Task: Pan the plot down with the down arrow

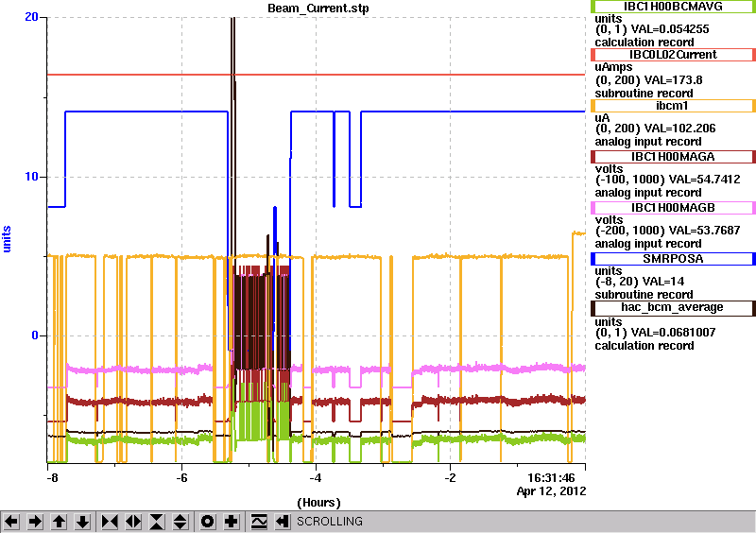Action: [x=82, y=522]
